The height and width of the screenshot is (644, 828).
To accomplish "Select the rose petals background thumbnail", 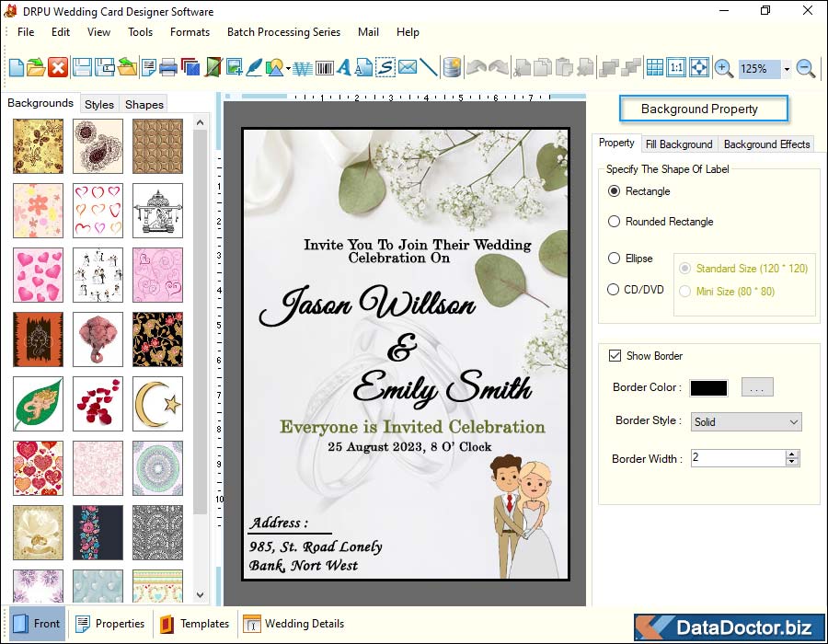I will 98,404.
